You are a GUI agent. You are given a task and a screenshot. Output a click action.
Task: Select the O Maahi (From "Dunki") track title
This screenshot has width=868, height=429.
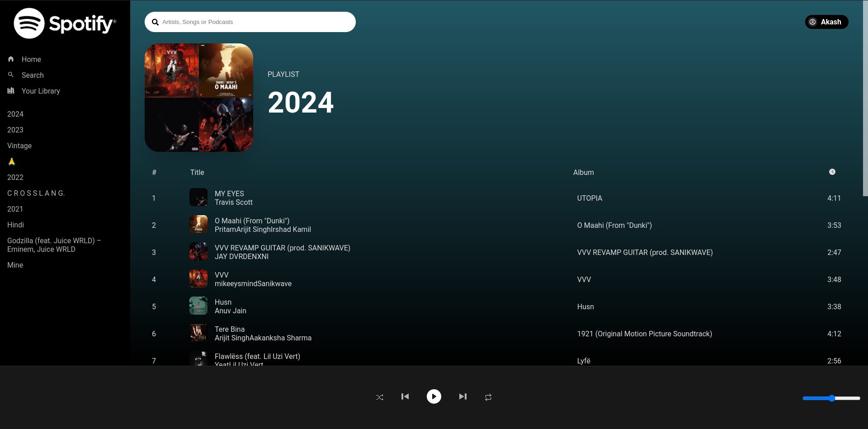pyautogui.click(x=252, y=221)
